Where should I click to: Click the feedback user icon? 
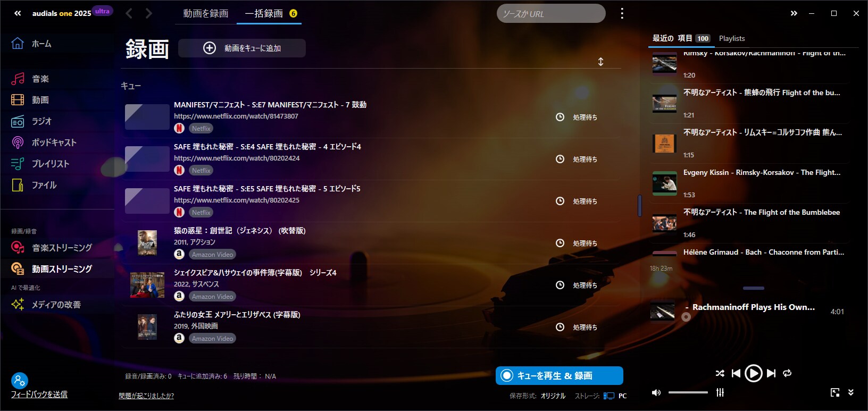(20, 381)
